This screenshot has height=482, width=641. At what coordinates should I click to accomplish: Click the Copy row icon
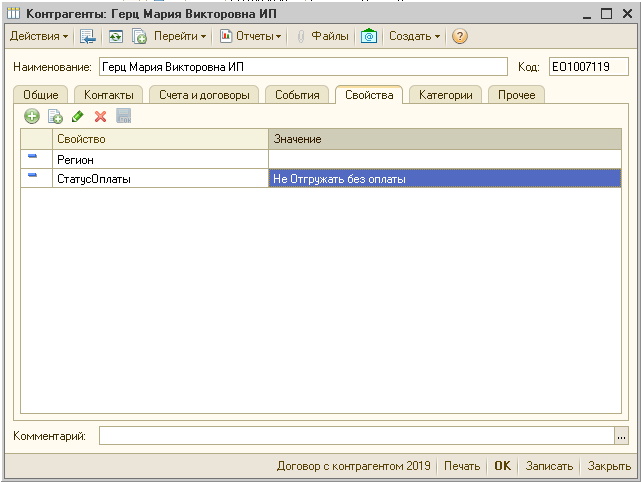[55, 117]
